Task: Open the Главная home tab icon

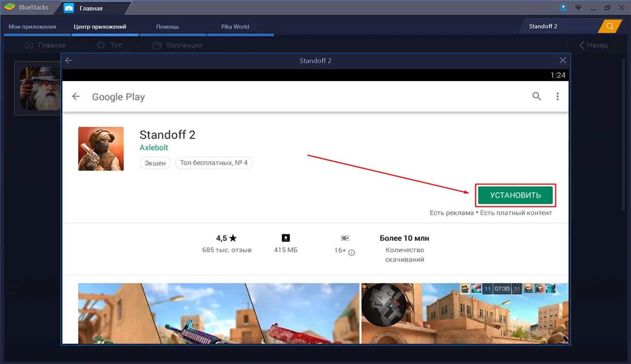Action: pyautogui.click(x=69, y=8)
